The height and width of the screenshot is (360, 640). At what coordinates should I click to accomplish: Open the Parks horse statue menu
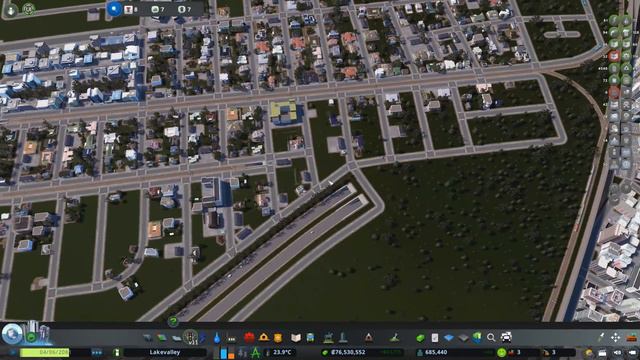click(x=328, y=338)
